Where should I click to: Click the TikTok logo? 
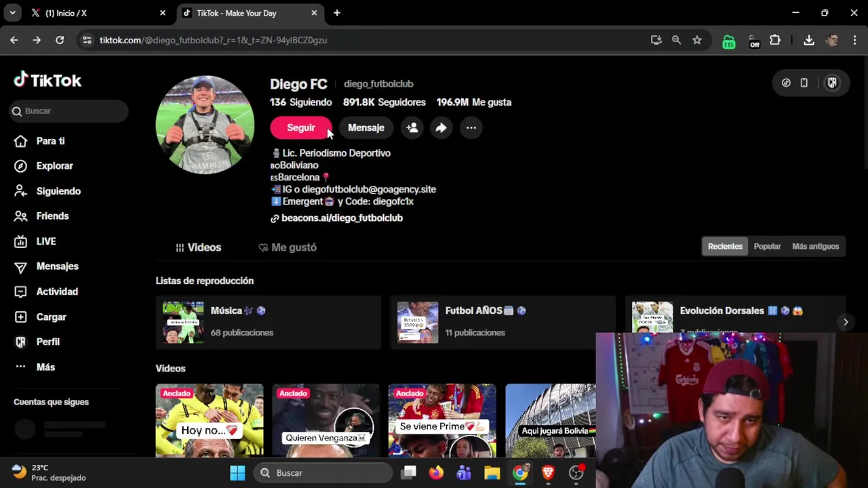pyautogui.click(x=47, y=80)
